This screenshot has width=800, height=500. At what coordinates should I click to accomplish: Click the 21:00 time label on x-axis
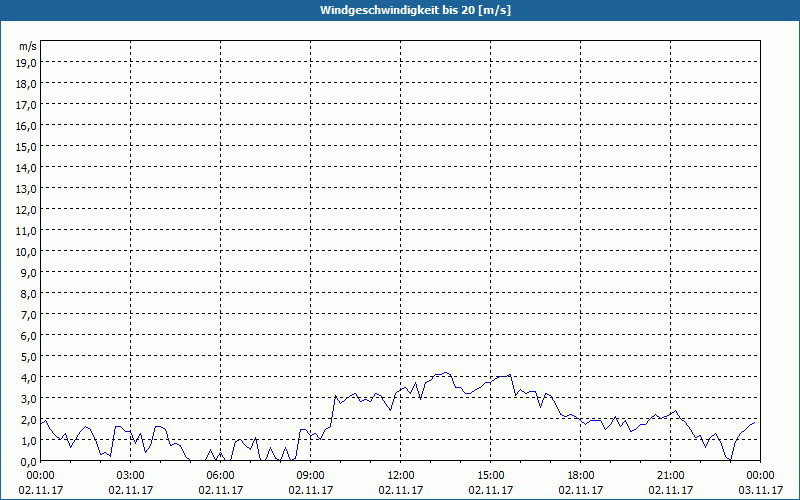pos(670,476)
